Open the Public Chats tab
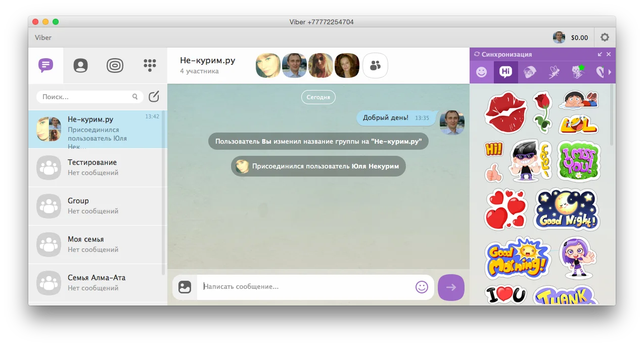 tap(115, 65)
